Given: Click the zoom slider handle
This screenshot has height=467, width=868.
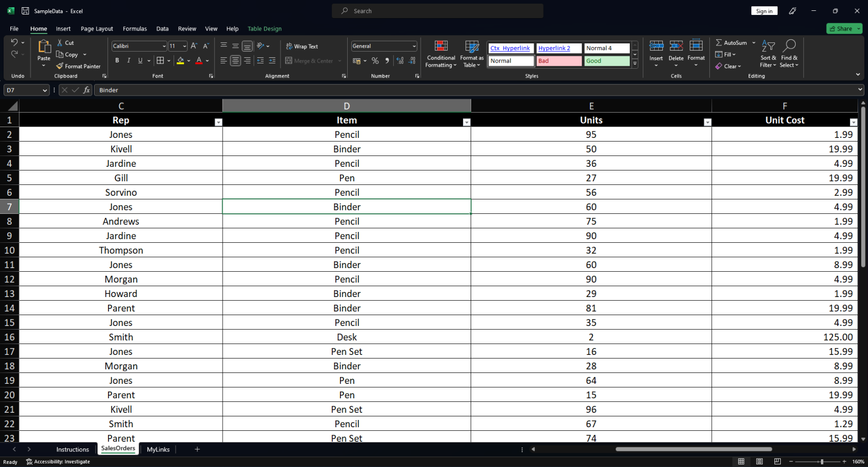Looking at the screenshot, I should click(822, 461).
